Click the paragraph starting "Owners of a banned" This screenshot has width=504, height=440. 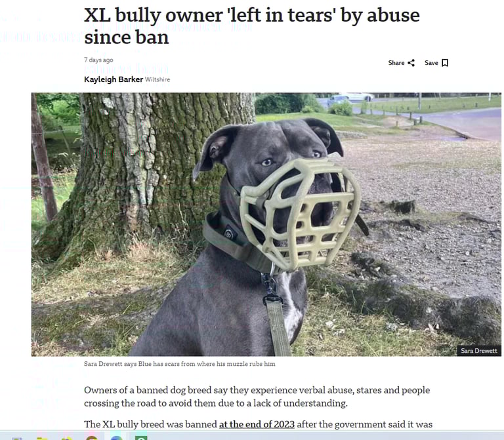(x=257, y=397)
